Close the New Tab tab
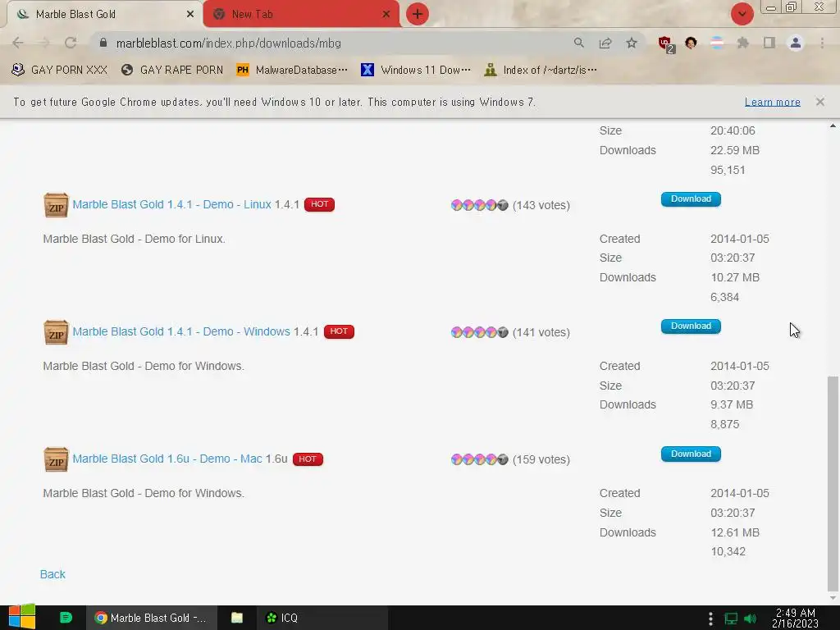The width and height of the screenshot is (840, 630). [x=386, y=14]
